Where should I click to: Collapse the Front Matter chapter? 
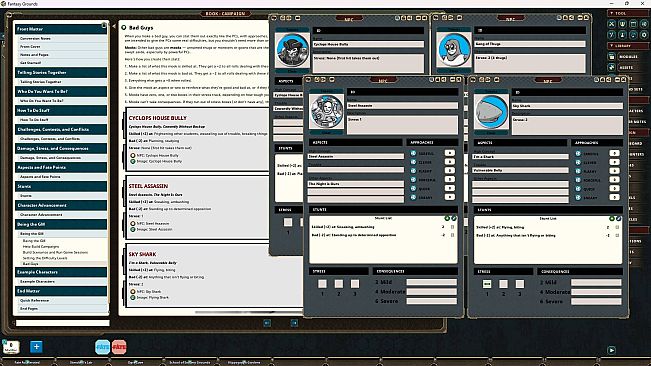point(61,29)
